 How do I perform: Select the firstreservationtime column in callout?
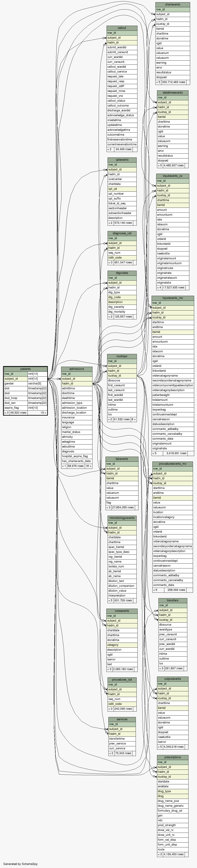[x=120, y=139]
